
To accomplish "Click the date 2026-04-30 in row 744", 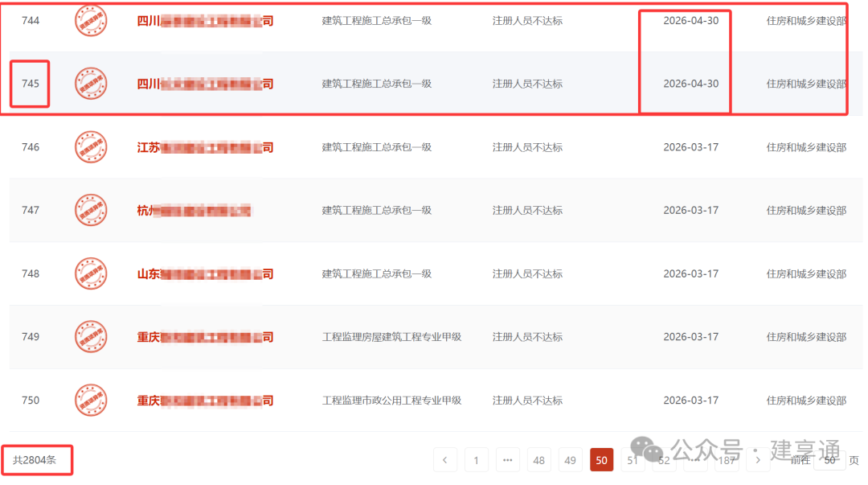I will point(691,20).
